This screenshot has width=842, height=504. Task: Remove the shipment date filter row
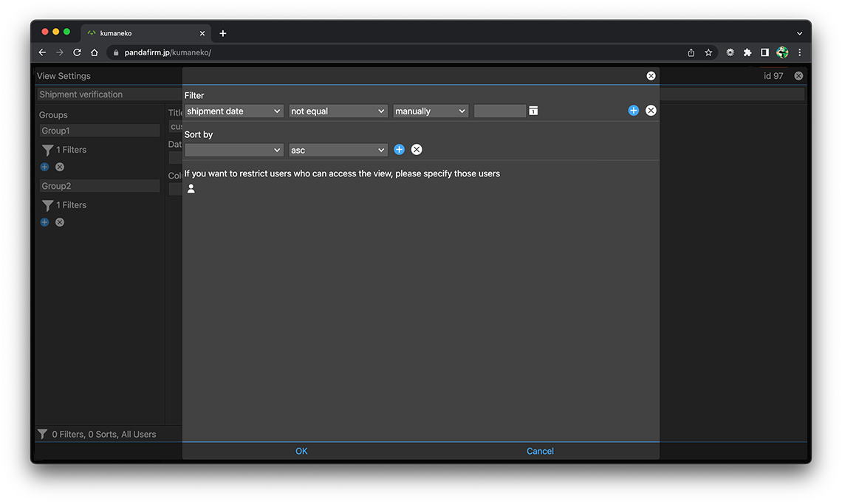[x=651, y=111]
